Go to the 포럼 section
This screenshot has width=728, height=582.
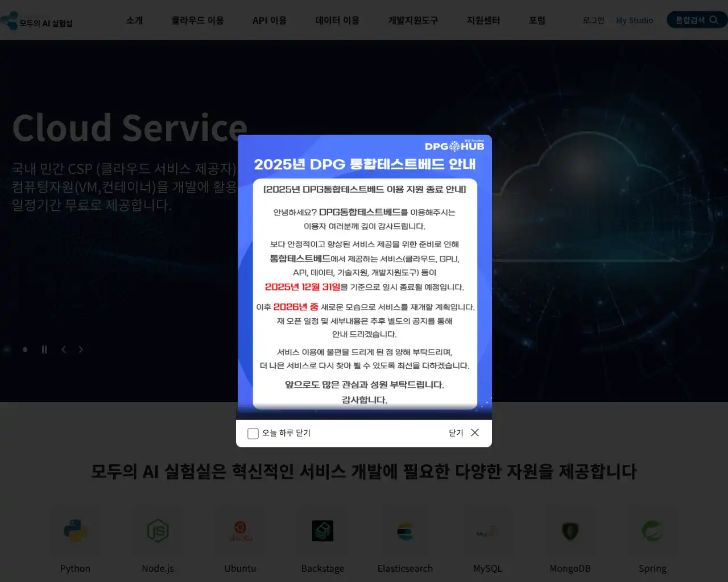coord(537,20)
